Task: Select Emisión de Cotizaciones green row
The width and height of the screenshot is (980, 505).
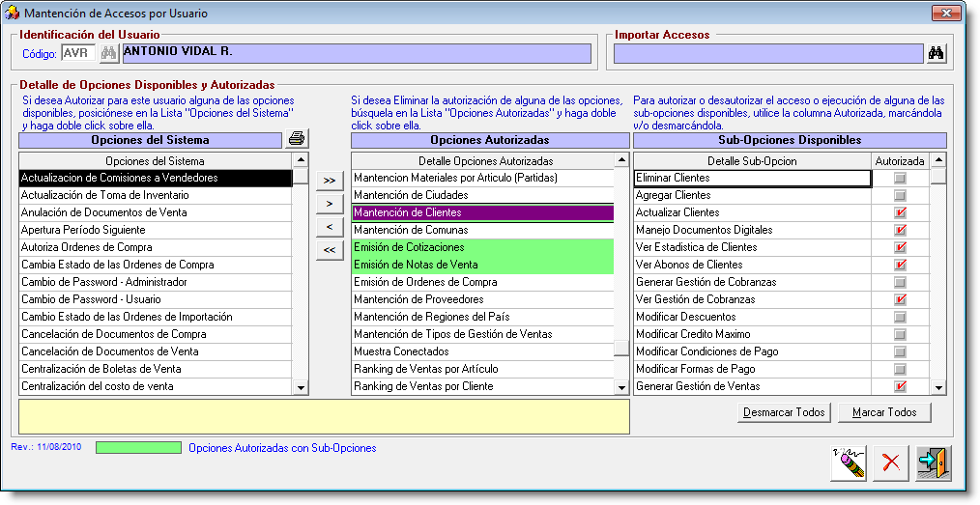Action: click(482, 248)
